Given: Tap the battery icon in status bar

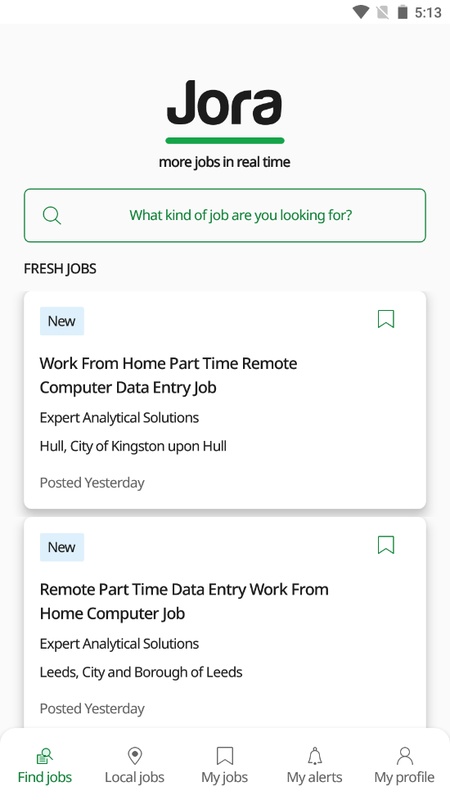Looking at the screenshot, I should tap(403, 12).
